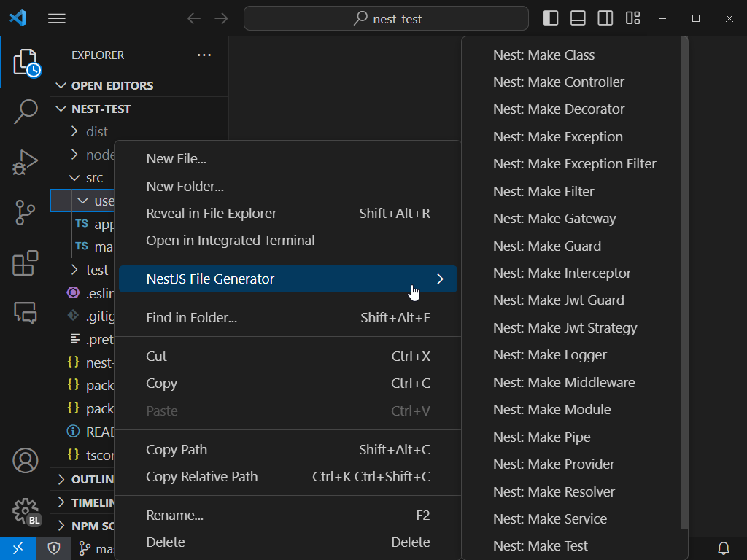
Task: Choose New File... from context menu
Action: point(287,159)
